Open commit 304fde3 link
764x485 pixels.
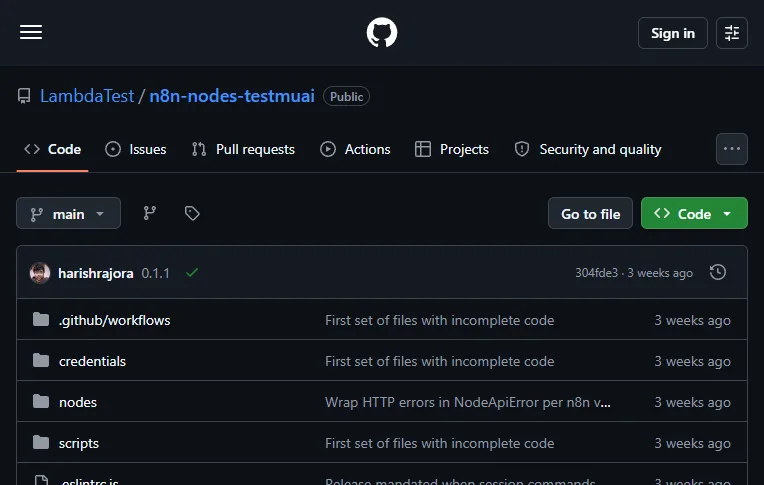tap(596, 272)
